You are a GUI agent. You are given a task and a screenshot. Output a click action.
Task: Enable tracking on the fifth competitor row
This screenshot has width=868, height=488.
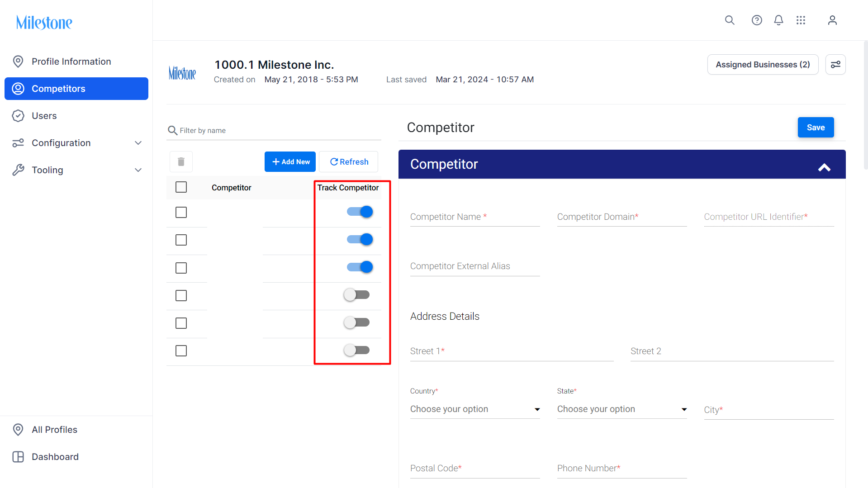click(x=356, y=322)
